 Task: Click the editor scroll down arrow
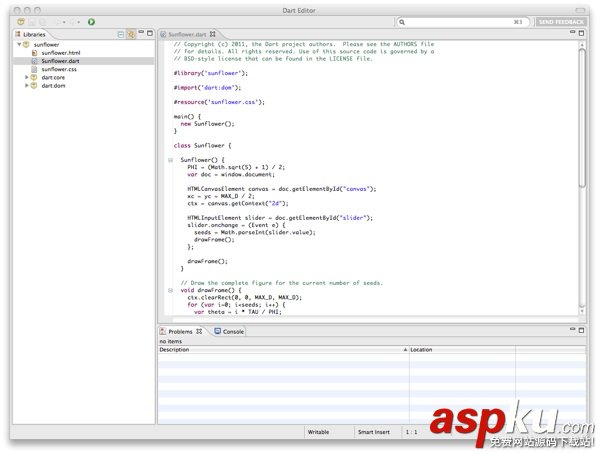click(582, 311)
